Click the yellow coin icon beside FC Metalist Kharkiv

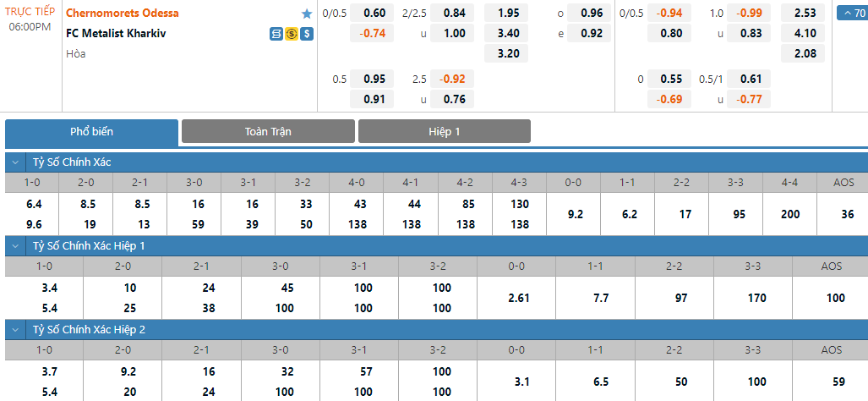(292, 35)
